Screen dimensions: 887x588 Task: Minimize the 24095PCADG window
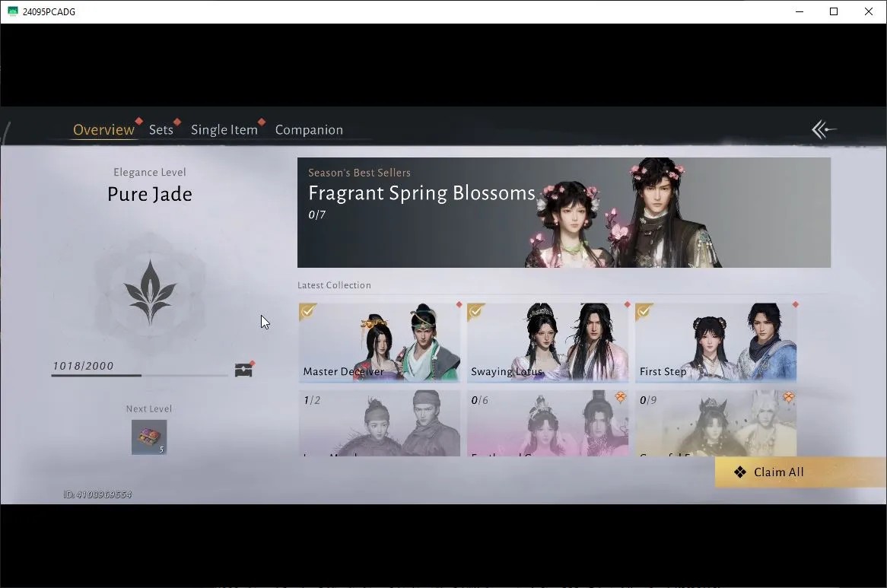(800, 11)
